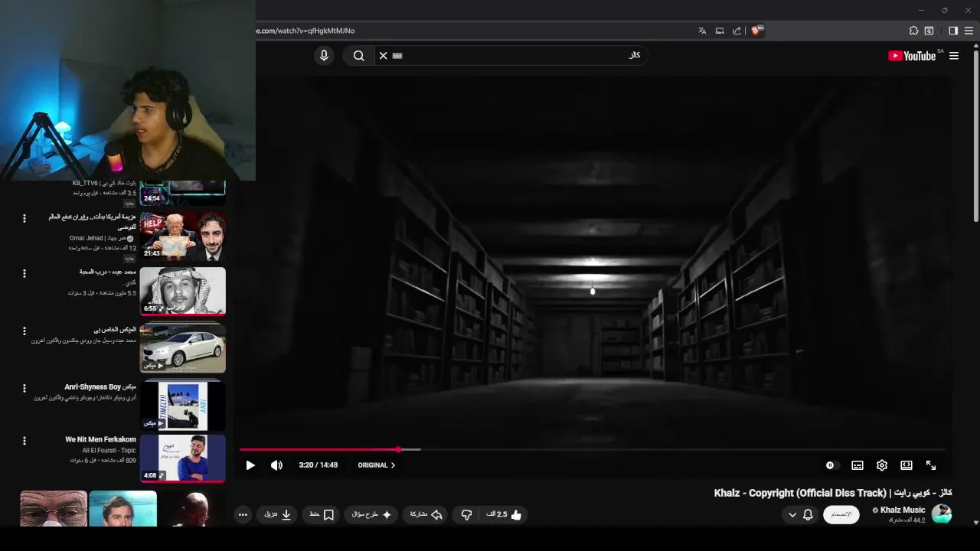Viewport: 980px width, 551px height.
Task: Click Ali El Fourati - Topic channel
Action: coord(109,451)
